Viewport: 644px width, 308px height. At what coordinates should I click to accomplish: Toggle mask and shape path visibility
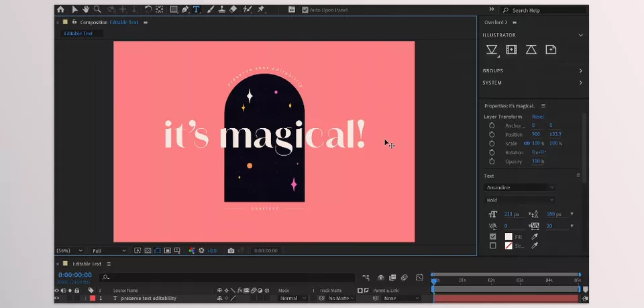point(158,250)
